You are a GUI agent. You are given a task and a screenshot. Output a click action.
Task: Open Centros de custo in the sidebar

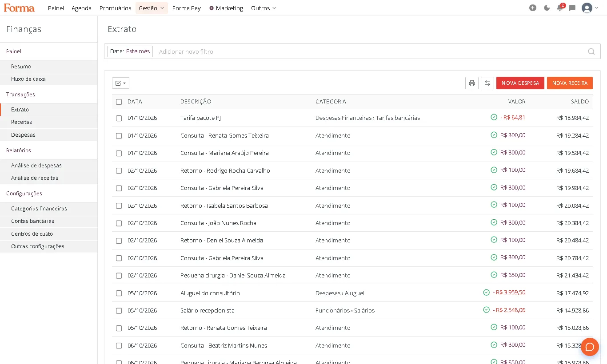pyautogui.click(x=48, y=234)
